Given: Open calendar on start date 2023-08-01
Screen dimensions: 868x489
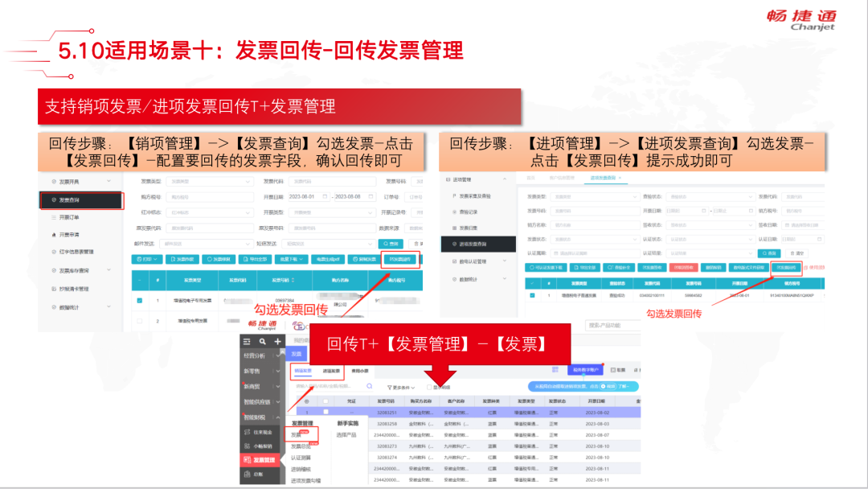Looking at the screenshot, I should [325, 196].
